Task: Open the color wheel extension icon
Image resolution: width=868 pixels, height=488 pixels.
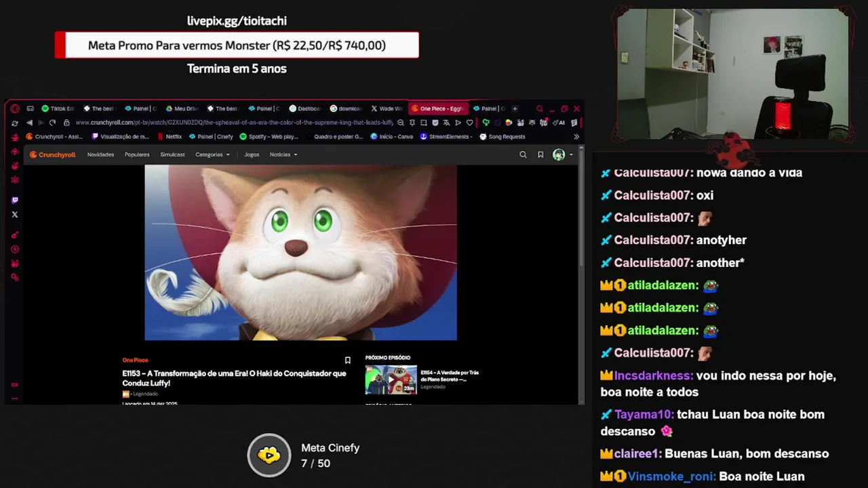Action: [509, 123]
